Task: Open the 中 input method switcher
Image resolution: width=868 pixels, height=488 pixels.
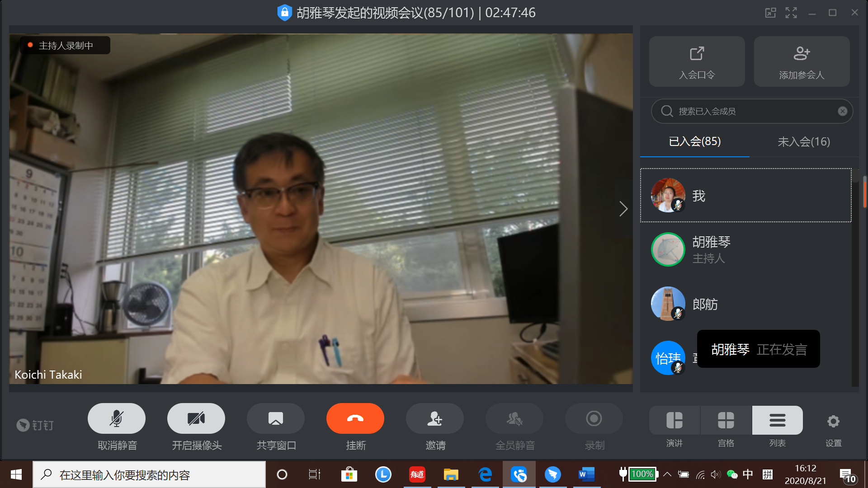Action: [748, 474]
